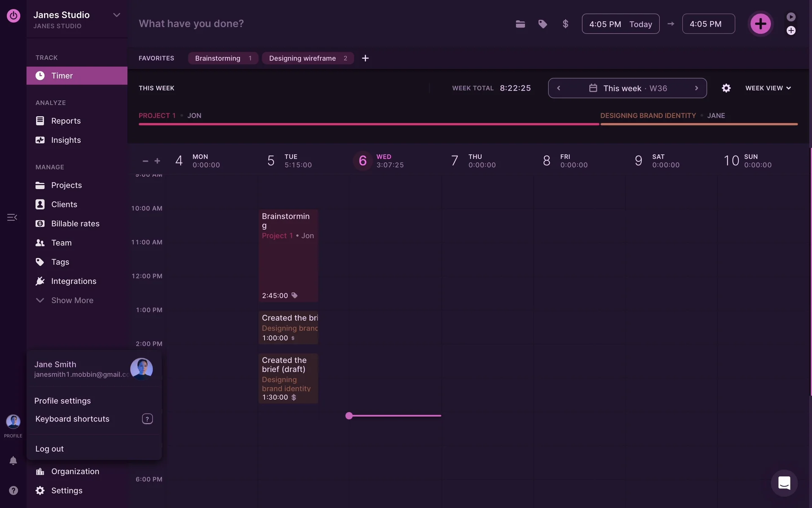Expand the Janes Studio workspace dropdown
The width and height of the screenshot is (812, 508).
[117, 15]
